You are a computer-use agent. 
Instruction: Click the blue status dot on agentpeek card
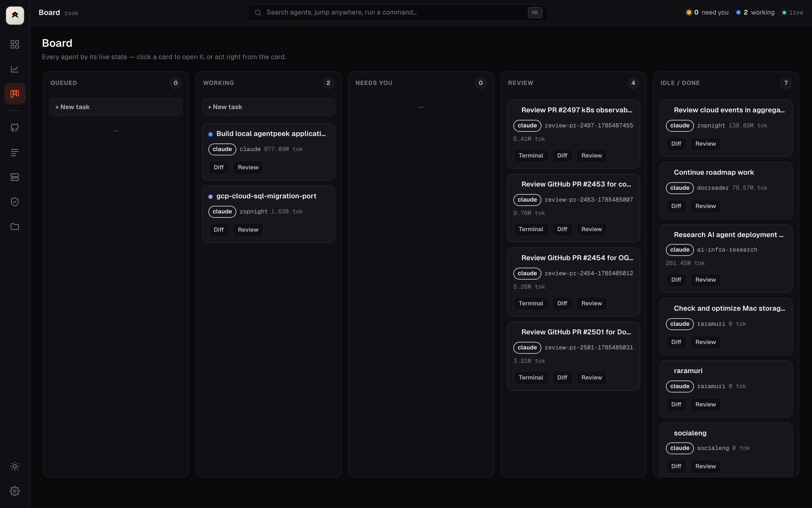tap(210, 134)
